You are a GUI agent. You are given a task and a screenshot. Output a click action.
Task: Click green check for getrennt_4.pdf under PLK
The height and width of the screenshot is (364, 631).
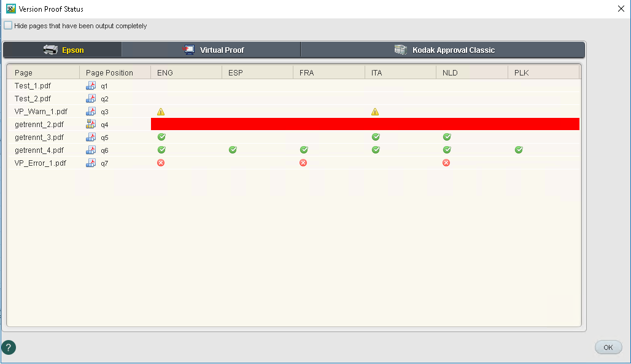tap(519, 150)
